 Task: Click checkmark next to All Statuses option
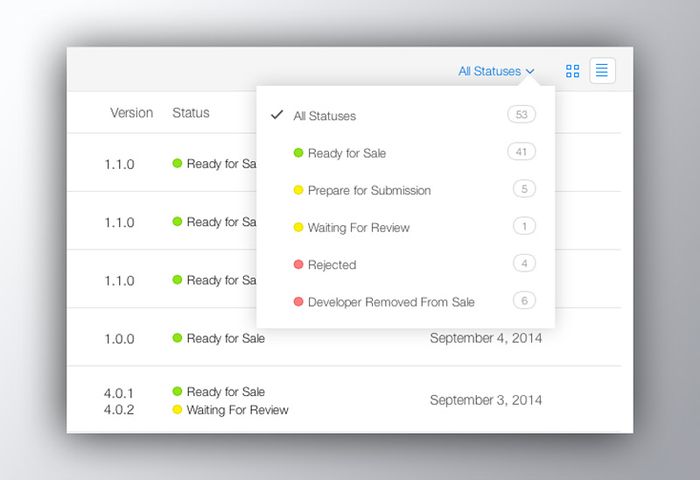[277, 116]
